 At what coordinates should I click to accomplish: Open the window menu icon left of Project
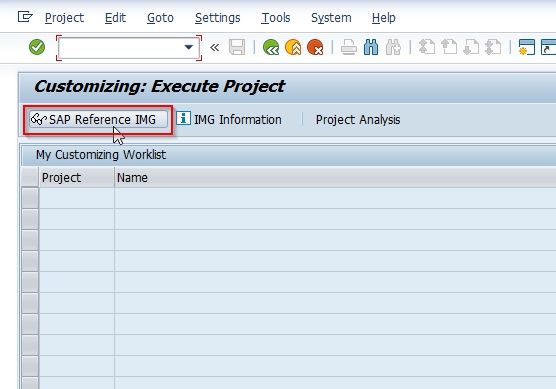coord(25,17)
